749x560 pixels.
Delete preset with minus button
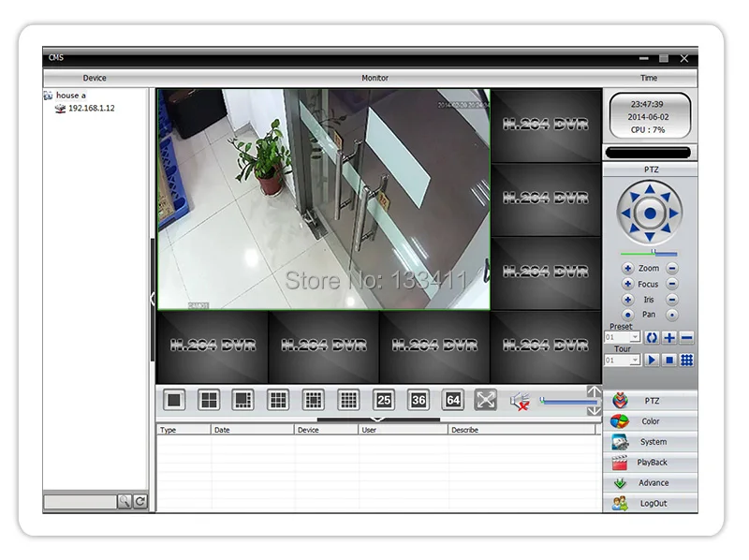[687, 338]
